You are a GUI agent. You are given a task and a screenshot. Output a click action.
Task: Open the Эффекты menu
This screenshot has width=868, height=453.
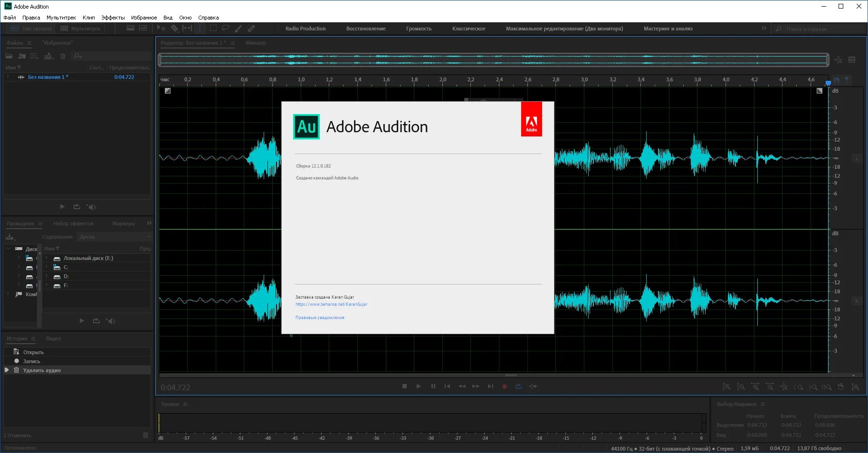[113, 17]
